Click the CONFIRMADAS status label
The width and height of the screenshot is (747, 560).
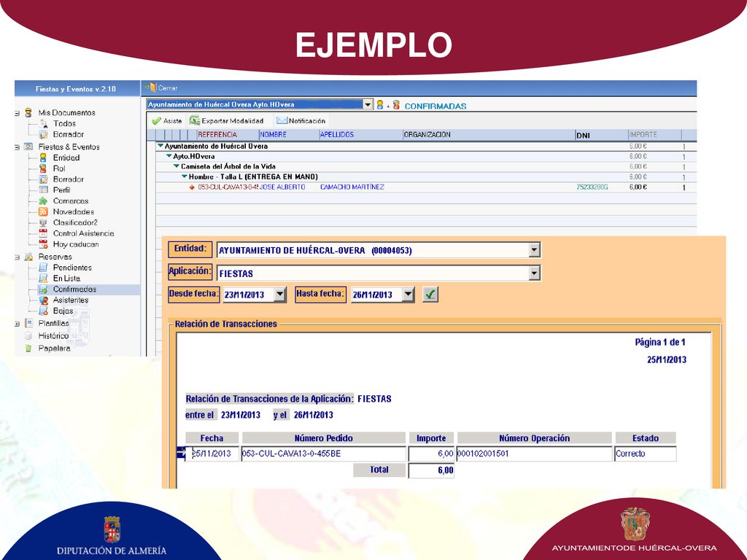pos(436,106)
